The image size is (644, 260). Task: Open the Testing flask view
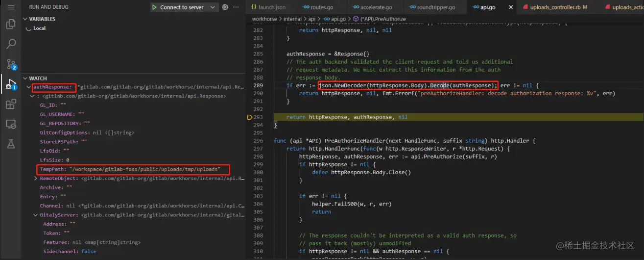11,144
